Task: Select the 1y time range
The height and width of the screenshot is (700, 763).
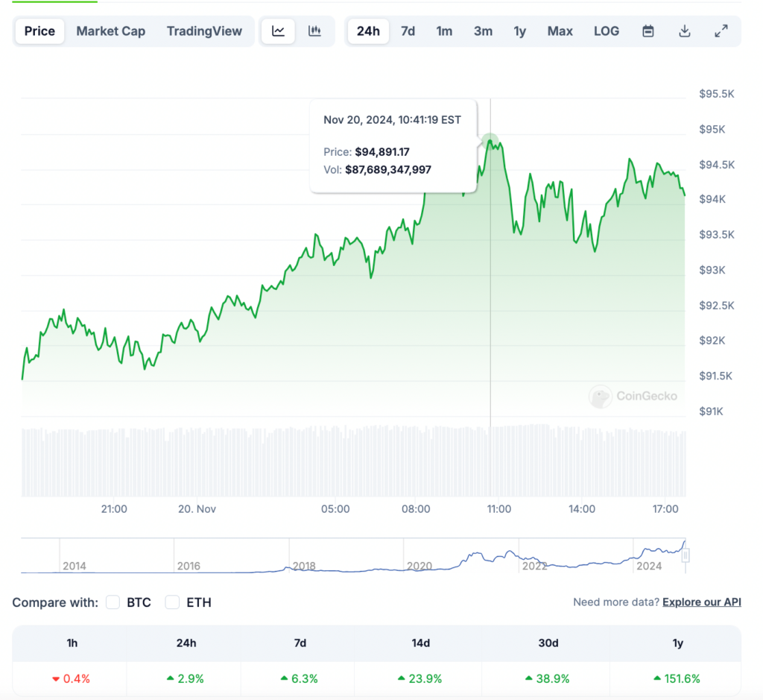Action: (520, 31)
